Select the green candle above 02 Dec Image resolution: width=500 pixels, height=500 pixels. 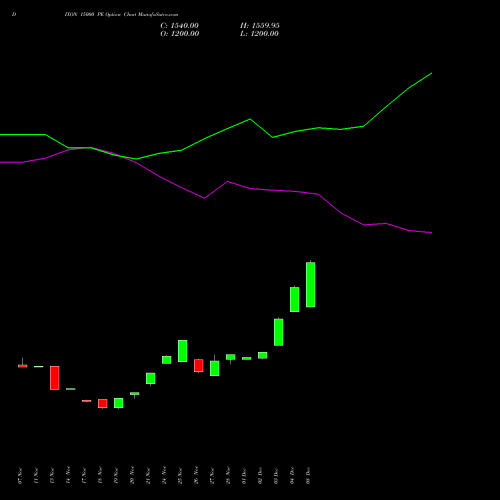(263, 355)
